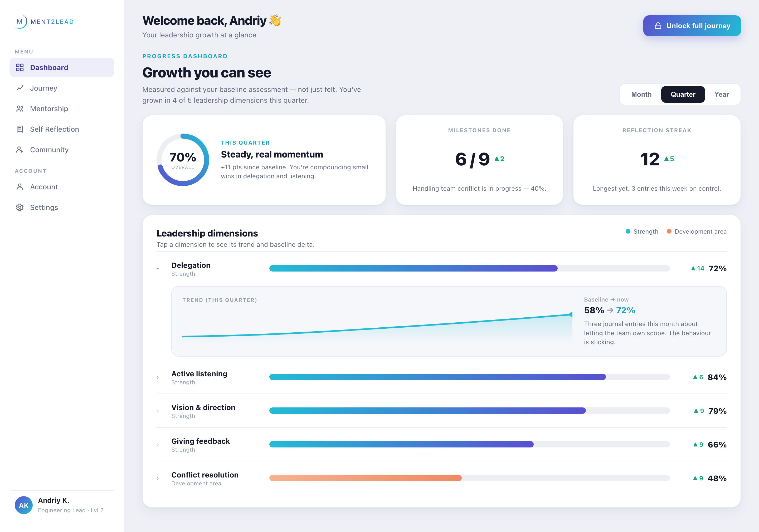Expand the Conflict resolution dimension

pos(158,479)
